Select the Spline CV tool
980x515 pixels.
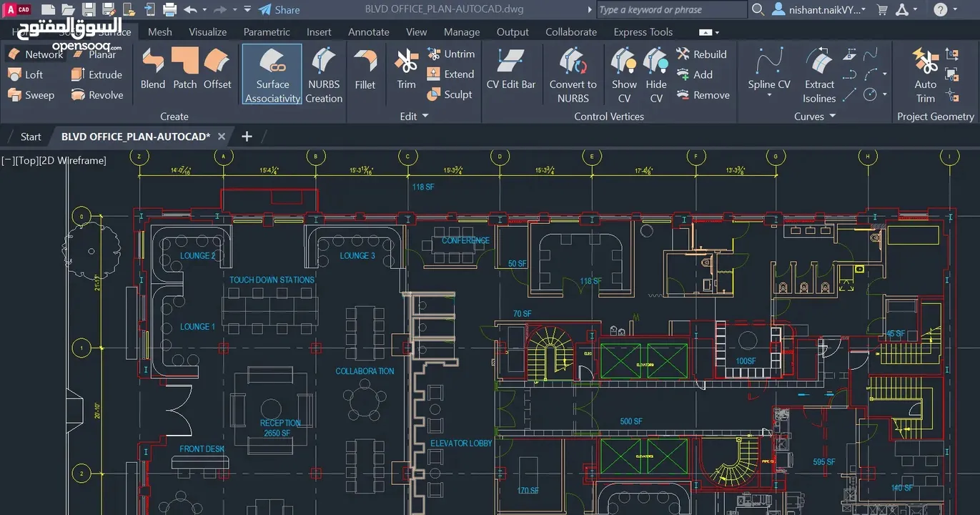(x=769, y=69)
